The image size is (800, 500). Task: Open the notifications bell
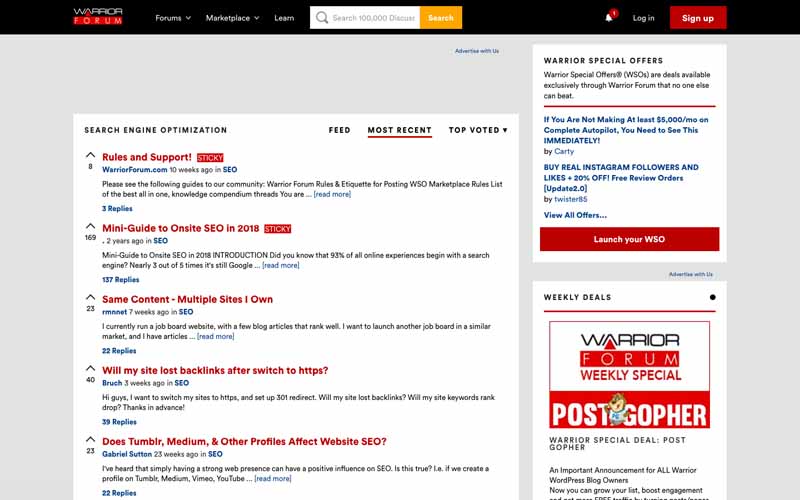(609, 18)
